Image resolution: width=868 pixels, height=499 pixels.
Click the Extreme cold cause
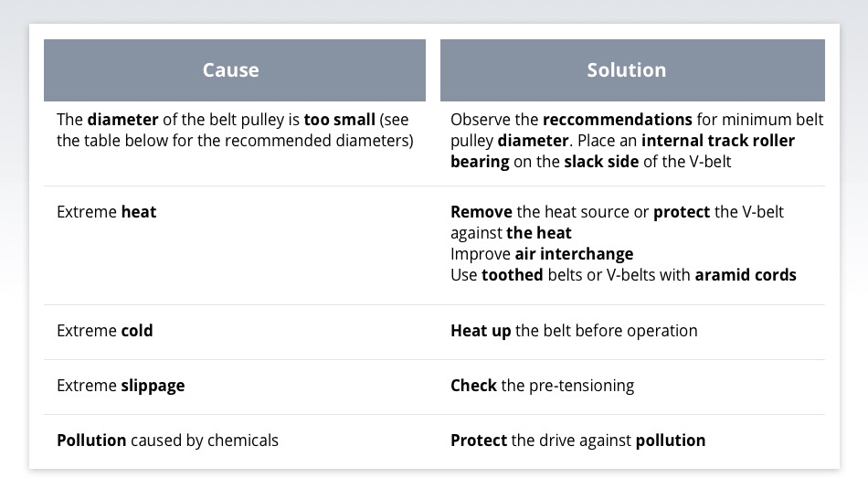click(105, 330)
